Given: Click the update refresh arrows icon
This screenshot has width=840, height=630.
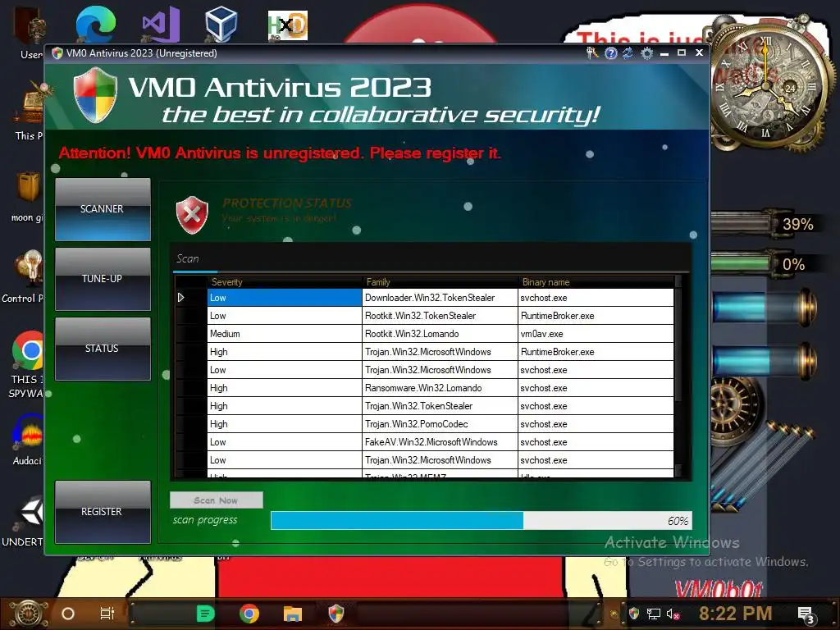Looking at the screenshot, I should pyautogui.click(x=628, y=53).
